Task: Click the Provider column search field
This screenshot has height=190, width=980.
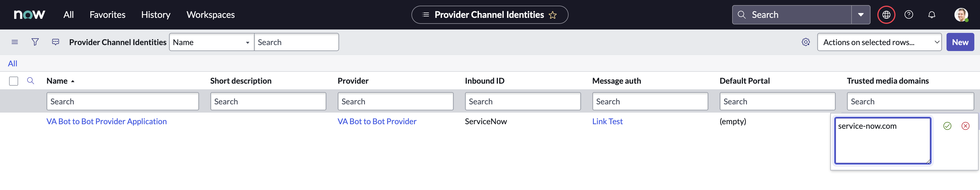Action: [x=395, y=101]
